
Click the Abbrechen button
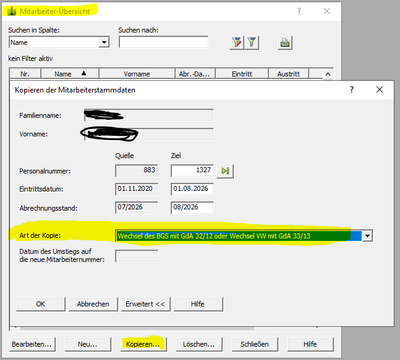[x=93, y=304]
